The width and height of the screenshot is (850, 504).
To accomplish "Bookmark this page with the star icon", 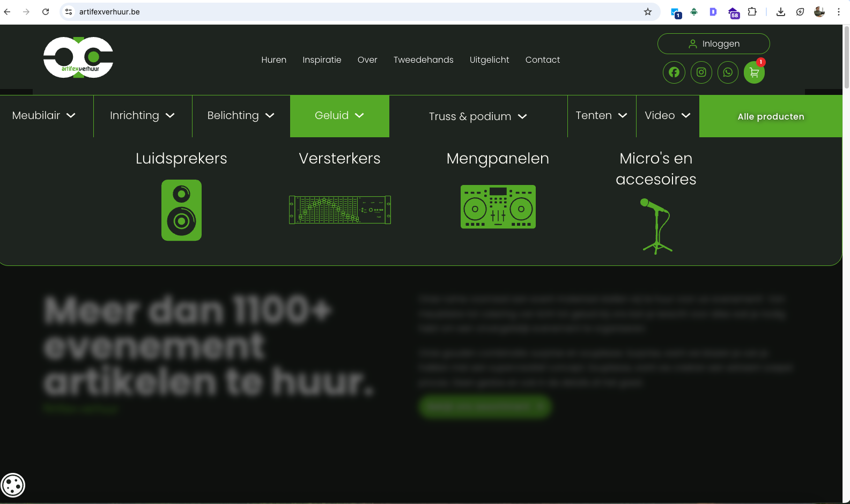I will (648, 12).
